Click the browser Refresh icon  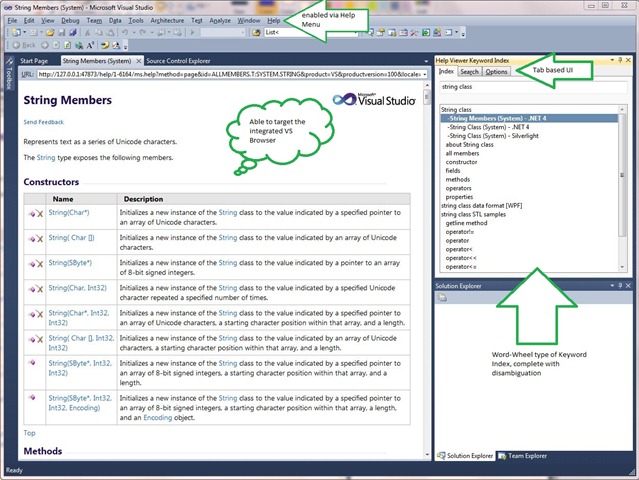coord(67,45)
